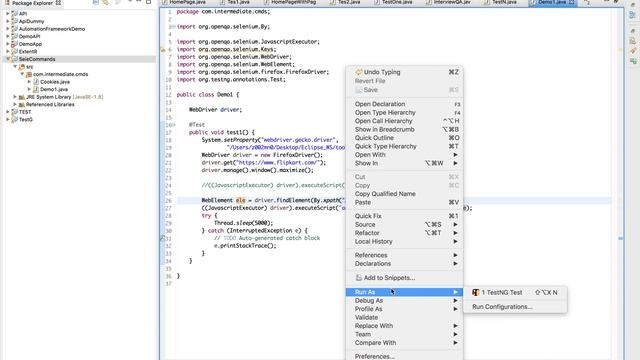
Task: Choose Quick Type Hierarchy
Action: pyautogui.click(x=404, y=146)
